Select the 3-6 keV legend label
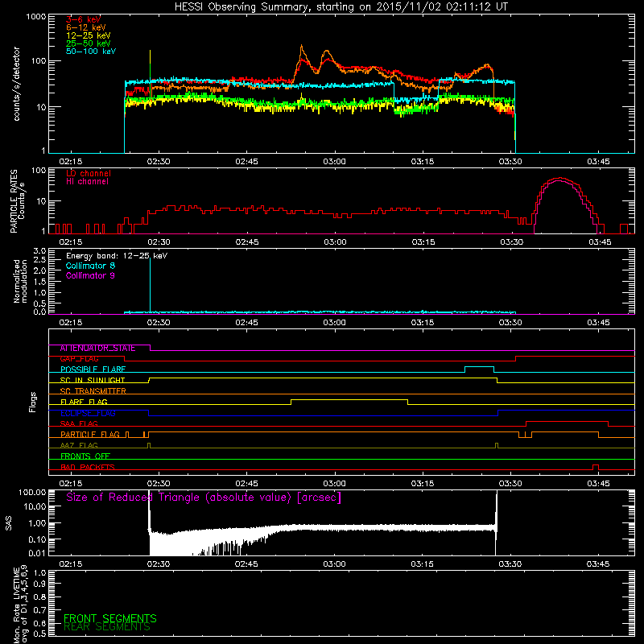Image resolution: width=644 pixels, height=644 pixels. (x=84, y=19)
